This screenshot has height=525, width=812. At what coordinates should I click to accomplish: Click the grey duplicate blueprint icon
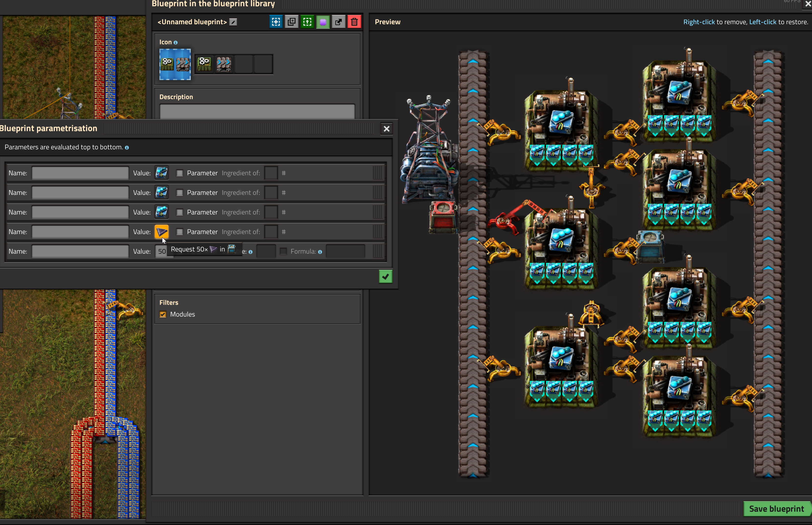pyautogui.click(x=291, y=22)
